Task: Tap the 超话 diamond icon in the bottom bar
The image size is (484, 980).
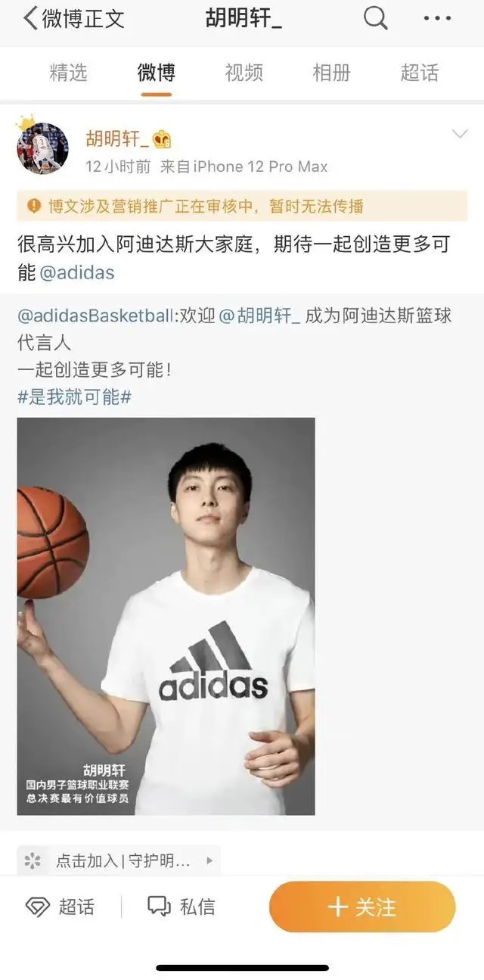Action: (38, 907)
